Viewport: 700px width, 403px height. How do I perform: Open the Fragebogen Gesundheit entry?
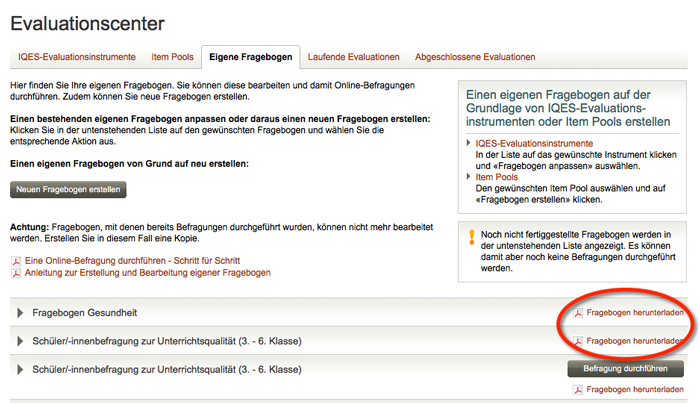tap(85, 313)
